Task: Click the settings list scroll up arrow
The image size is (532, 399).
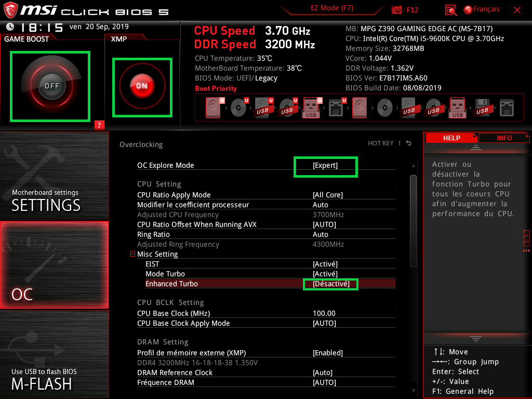Action: [x=413, y=166]
